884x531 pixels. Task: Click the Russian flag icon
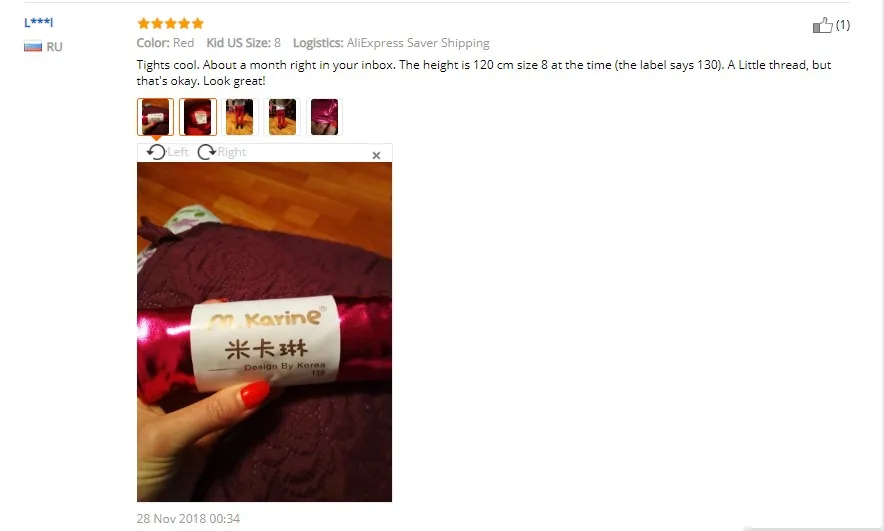pos(33,46)
